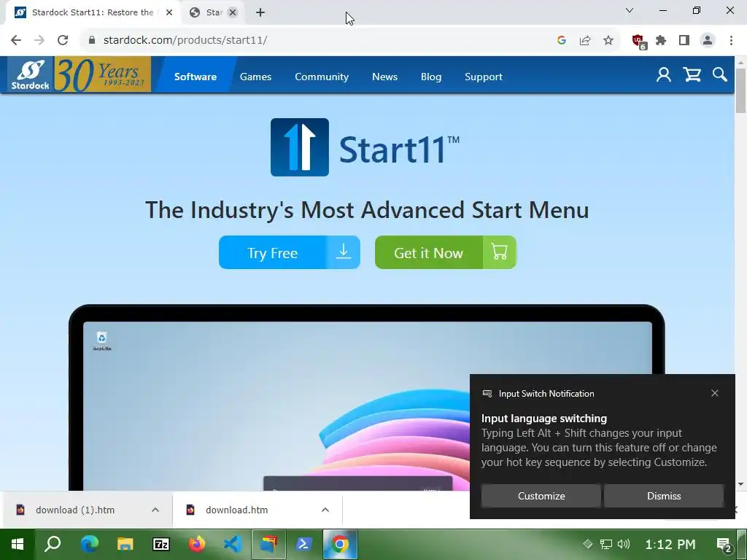Image resolution: width=747 pixels, height=560 pixels.
Task: Open the Community menu
Action: click(322, 77)
